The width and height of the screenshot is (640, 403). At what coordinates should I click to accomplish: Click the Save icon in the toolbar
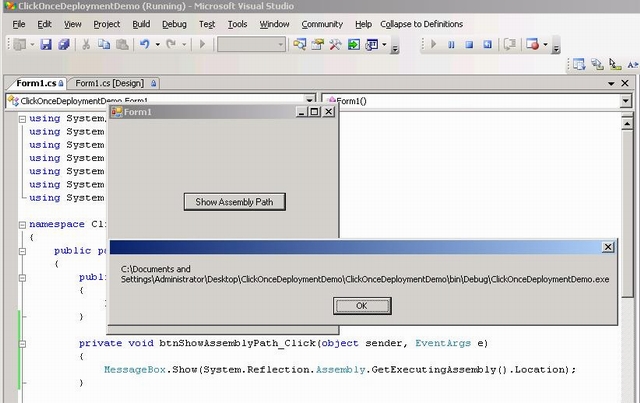[46, 44]
